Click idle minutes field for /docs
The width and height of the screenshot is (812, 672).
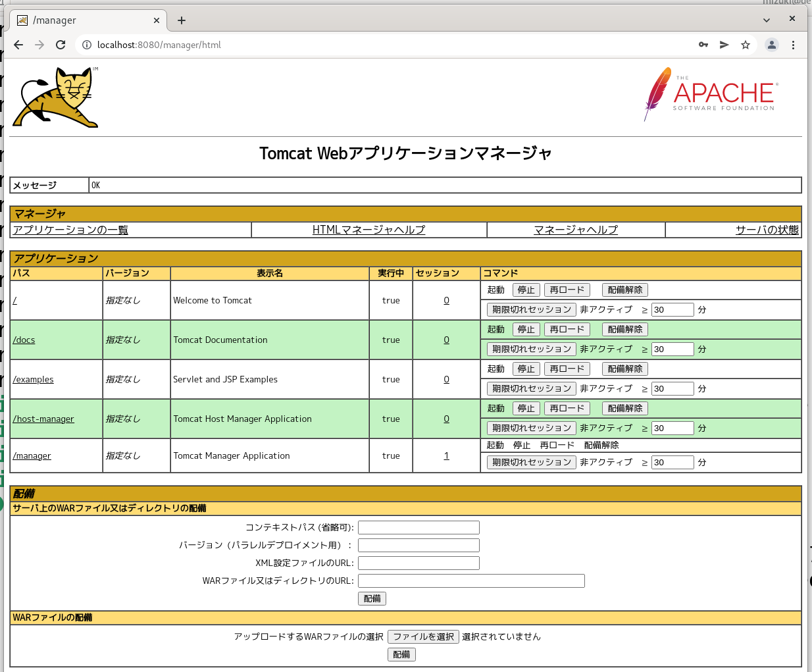(672, 349)
